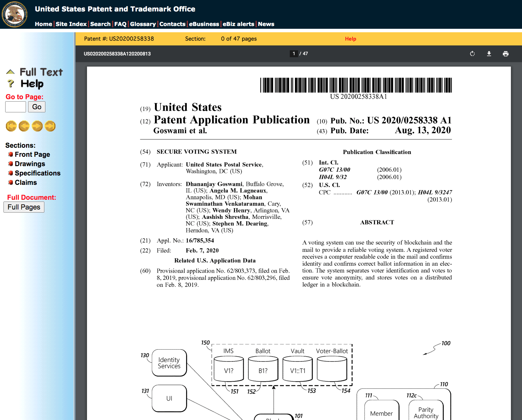Click the Go to Page input box
Viewport: 522px width, 420px height.
[x=16, y=107]
